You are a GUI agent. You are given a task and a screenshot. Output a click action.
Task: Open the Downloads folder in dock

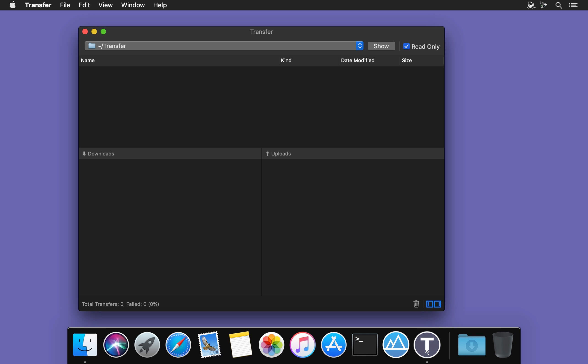(x=472, y=345)
